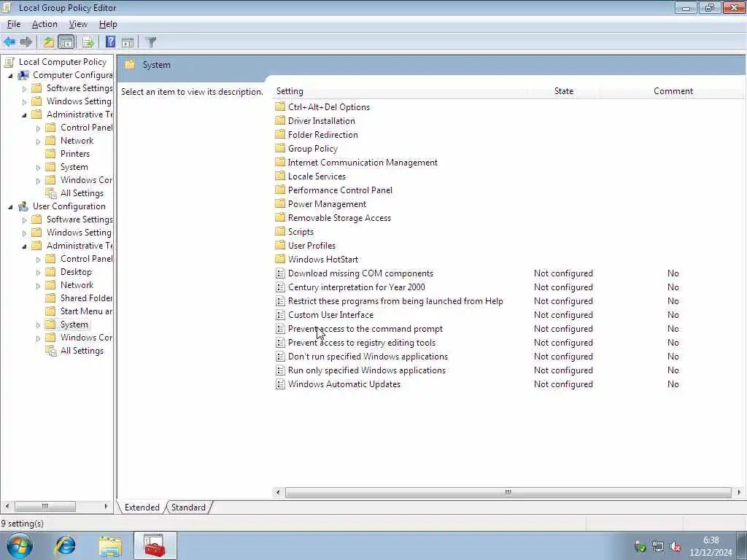Viewport: 747px width, 560px height.
Task: Select the Custom User Interface policy
Action: click(x=330, y=315)
